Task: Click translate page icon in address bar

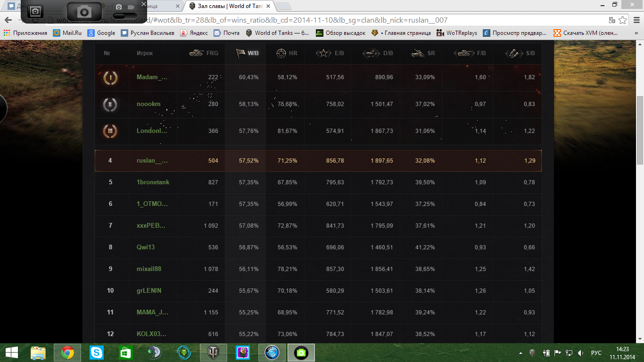Action: coord(612,20)
